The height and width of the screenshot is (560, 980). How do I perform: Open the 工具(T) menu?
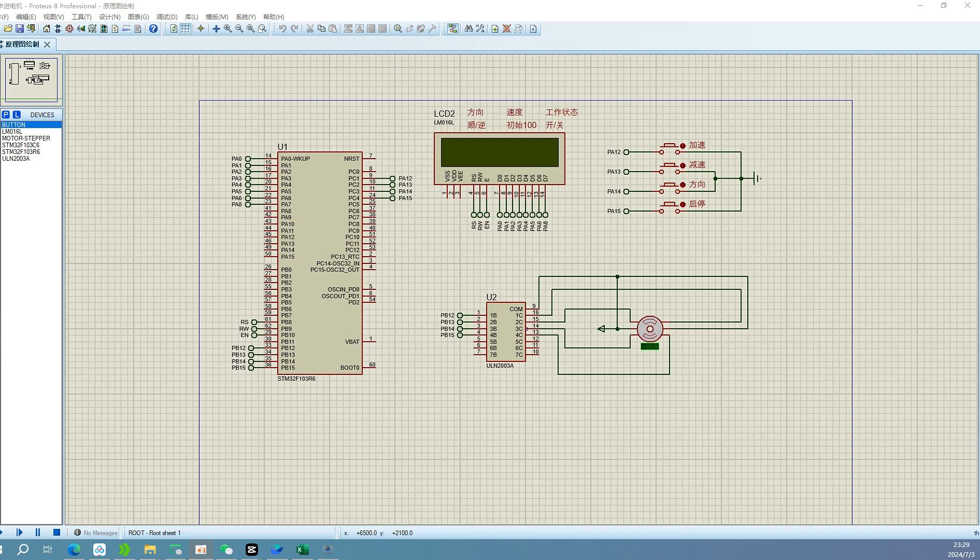pyautogui.click(x=81, y=17)
